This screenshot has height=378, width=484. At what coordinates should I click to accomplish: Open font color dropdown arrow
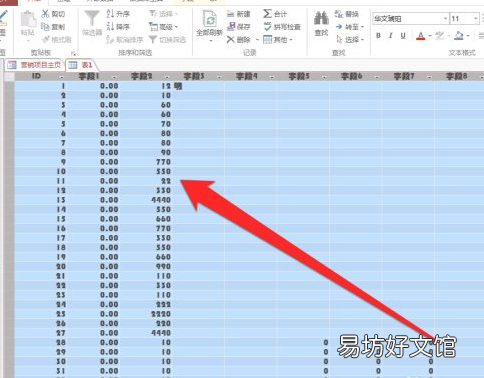click(x=430, y=36)
